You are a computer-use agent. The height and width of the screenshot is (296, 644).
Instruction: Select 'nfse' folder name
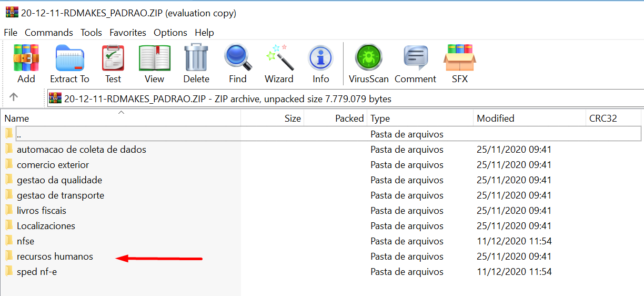(x=26, y=241)
